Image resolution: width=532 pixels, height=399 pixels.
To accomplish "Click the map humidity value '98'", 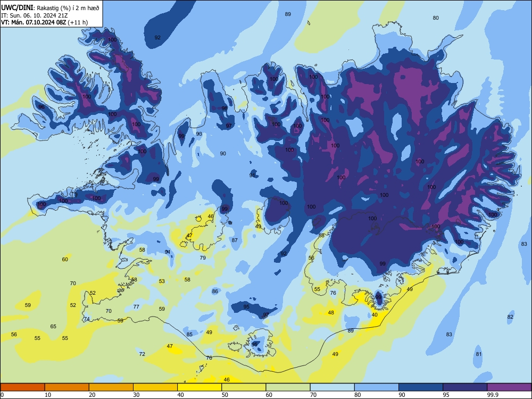I will click(225, 108).
